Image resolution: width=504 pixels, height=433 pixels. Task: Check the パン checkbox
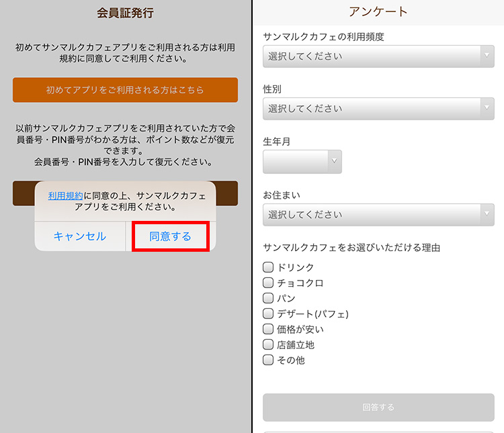(x=268, y=298)
